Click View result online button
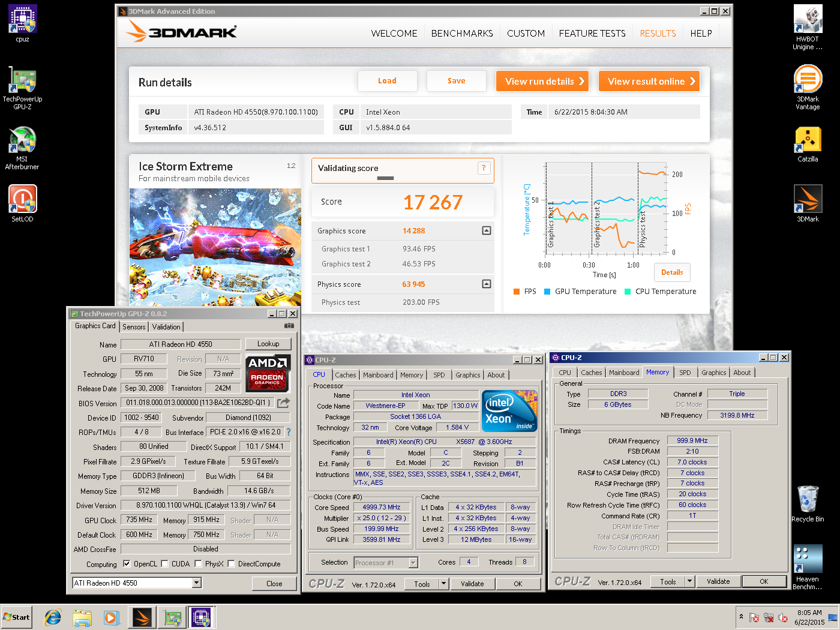The width and height of the screenshot is (840, 630). (x=649, y=81)
